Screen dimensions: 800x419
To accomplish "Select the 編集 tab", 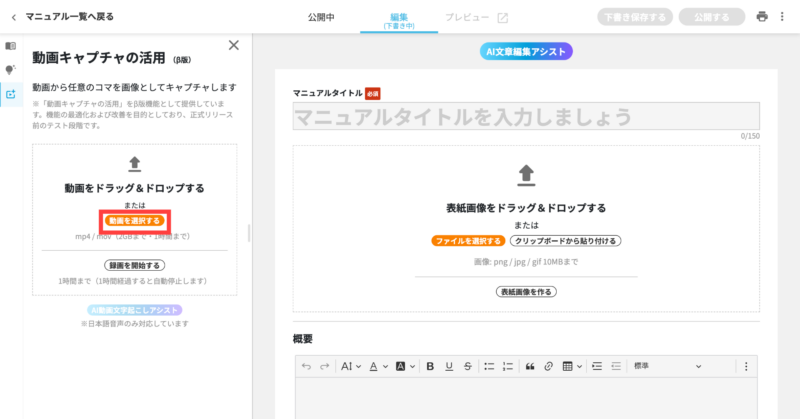I will 399,20.
